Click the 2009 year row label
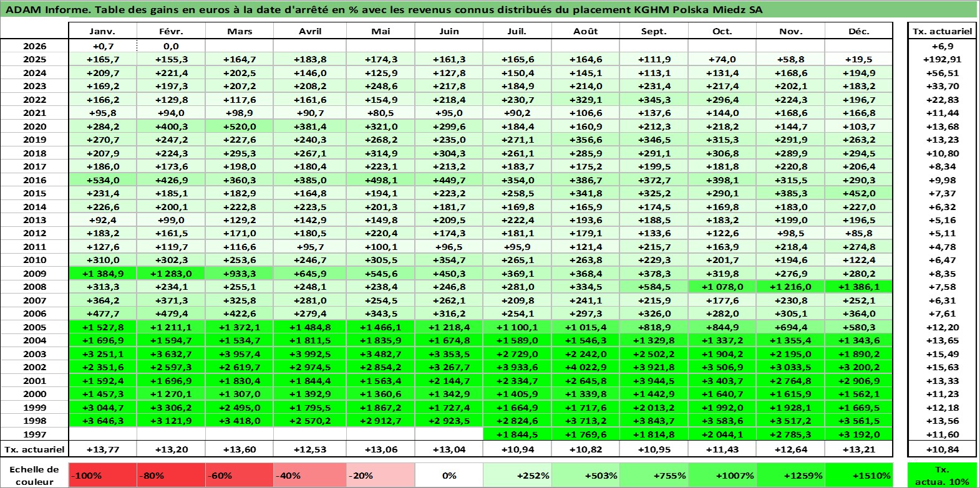Viewport: 980px width, 488px height. 34,274
